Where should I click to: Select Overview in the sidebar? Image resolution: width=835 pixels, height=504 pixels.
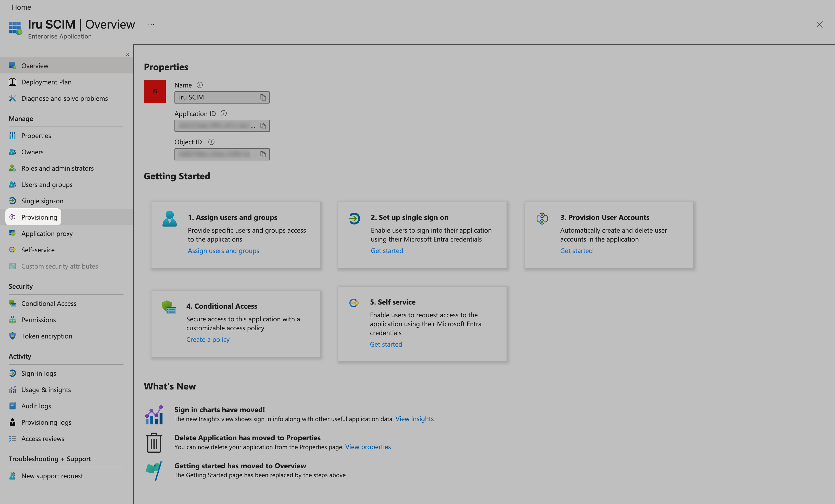pos(66,65)
